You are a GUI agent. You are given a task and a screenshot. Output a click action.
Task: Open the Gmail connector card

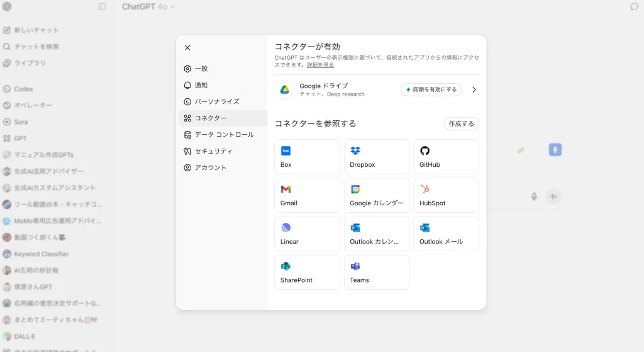pos(307,195)
